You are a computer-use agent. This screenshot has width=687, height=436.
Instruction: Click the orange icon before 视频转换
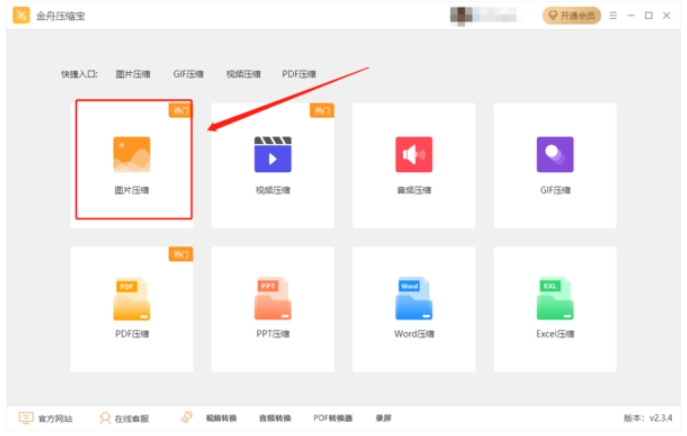pyautogui.click(x=187, y=417)
